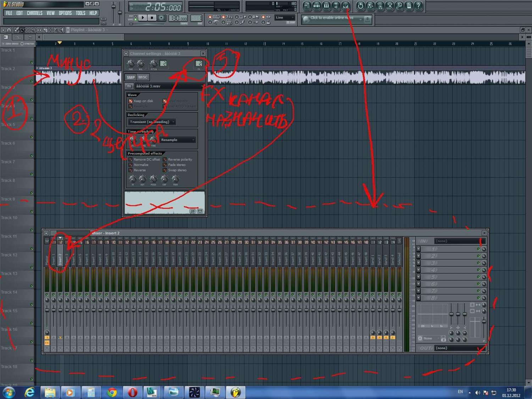Image resolution: width=532 pixels, height=399 pixels.
Task: Open the piano roll window
Action: 326,6
